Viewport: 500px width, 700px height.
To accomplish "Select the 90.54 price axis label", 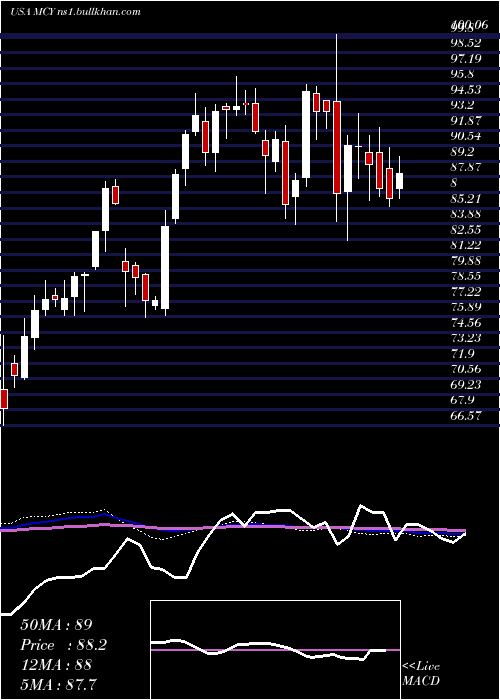I will coord(466,136).
